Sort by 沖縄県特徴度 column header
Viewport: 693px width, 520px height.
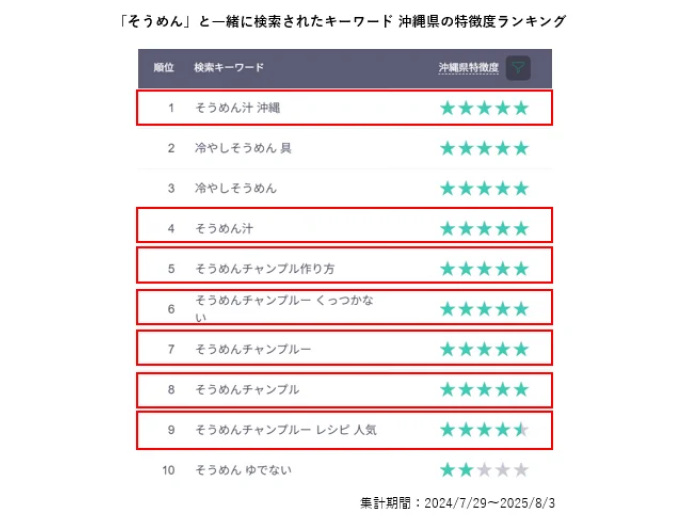tap(468, 68)
